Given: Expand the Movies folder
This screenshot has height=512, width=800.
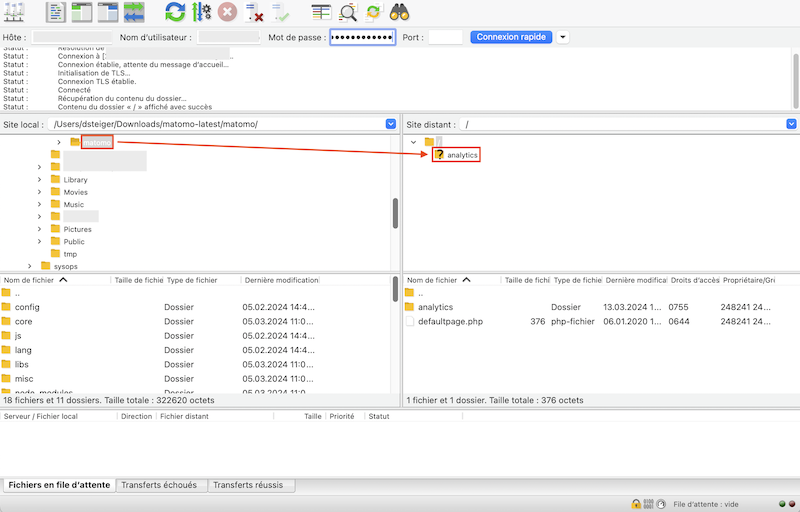Looking at the screenshot, I should (x=39, y=192).
